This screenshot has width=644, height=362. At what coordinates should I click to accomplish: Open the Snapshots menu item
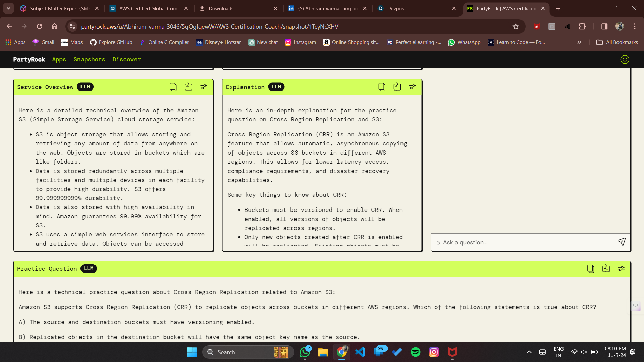[x=89, y=59]
